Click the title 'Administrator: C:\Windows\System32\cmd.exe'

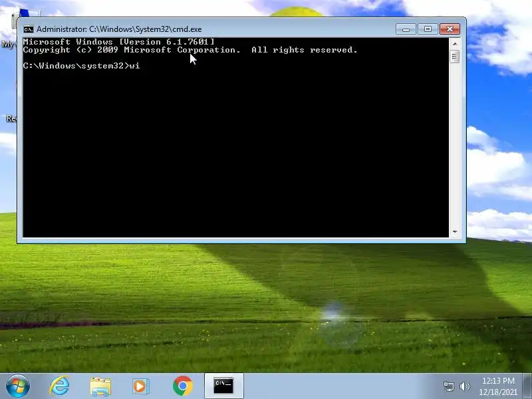(x=119, y=29)
